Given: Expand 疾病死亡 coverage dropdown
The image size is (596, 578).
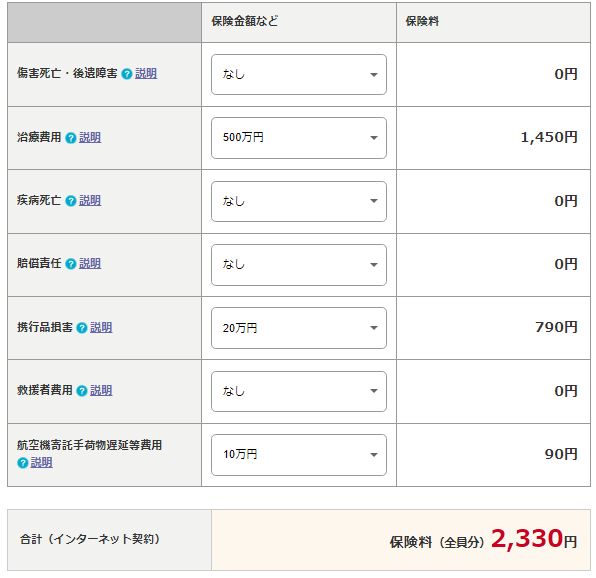Looking at the screenshot, I should tap(299, 201).
